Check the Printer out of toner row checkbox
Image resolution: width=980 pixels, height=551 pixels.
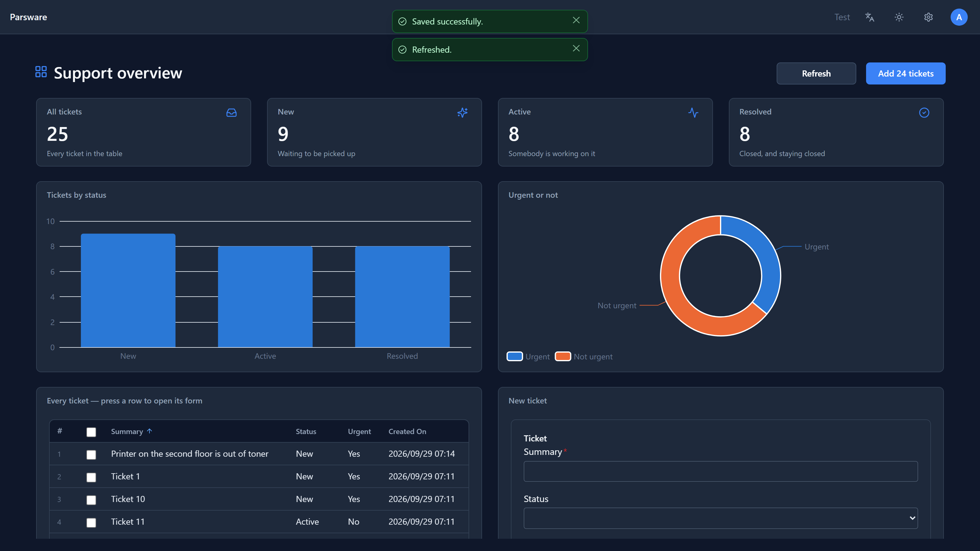tap(91, 454)
